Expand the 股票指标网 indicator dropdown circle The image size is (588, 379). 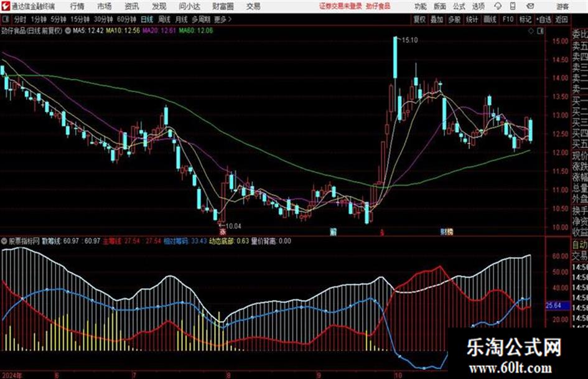tap(4, 241)
